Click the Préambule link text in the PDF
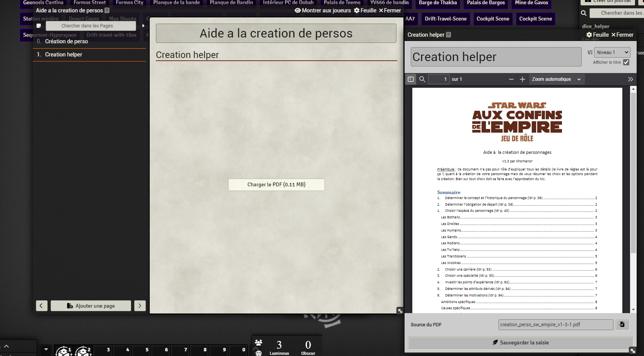This screenshot has height=356, width=644. click(446, 169)
